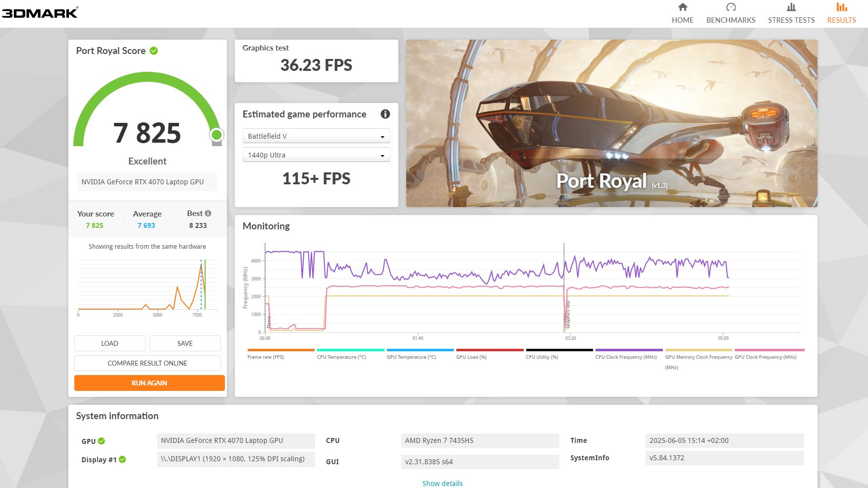This screenshot has height=488, width=868.
Task: Toggle GPU Clock Frequency legend swatch
Action: click(769, 350)
